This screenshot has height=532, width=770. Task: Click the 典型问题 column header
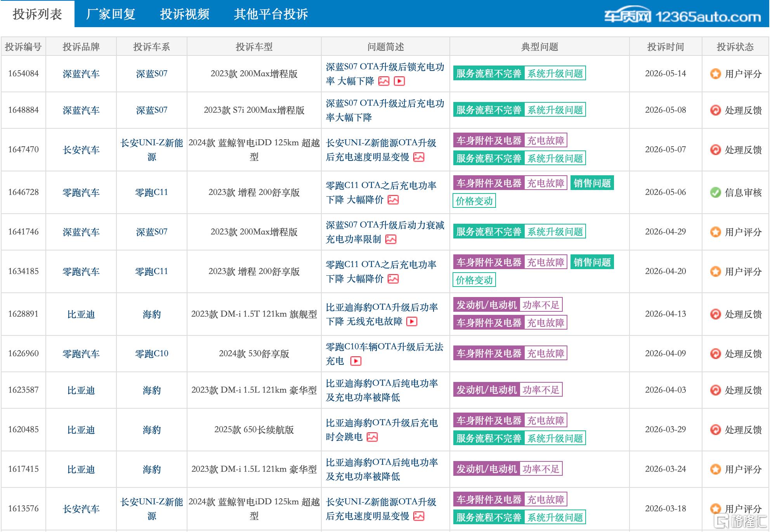coord(539,47)
